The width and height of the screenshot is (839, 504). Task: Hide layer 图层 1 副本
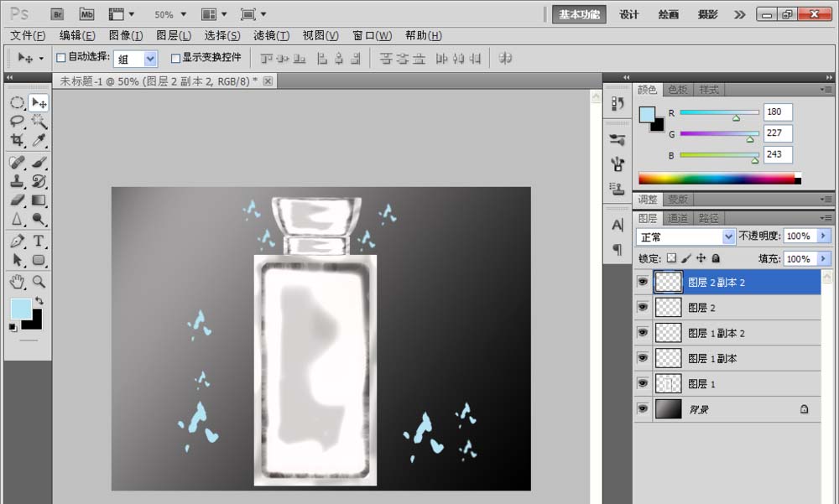click(x=643, y=357)
